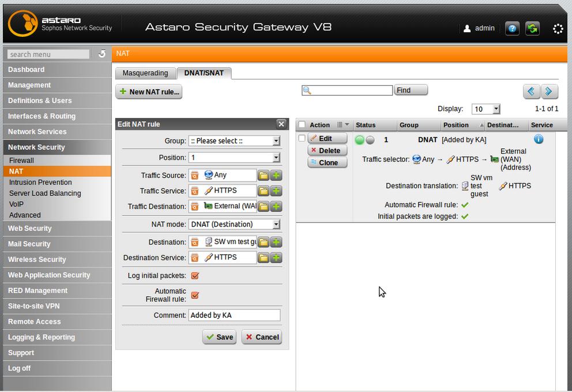Go to previous page with left arrow
This screenshot has width=572, height=392.
(x=531, y=91)
